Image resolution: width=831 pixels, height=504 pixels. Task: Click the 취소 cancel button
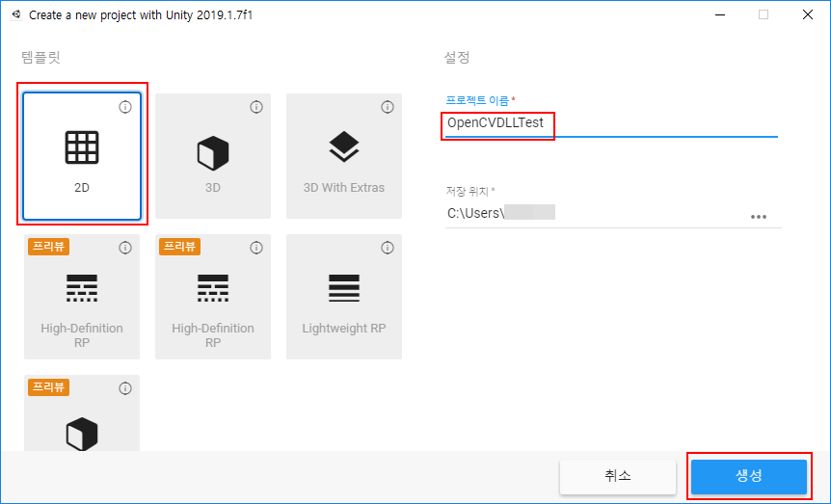click(618, 476)
